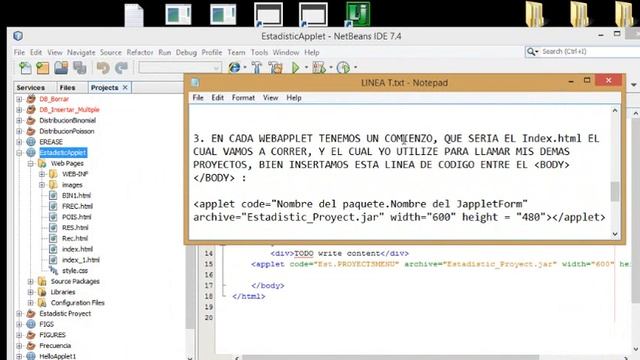Close the Projects tab
Viewport: 640px width, 360px height.
[125, 87]
